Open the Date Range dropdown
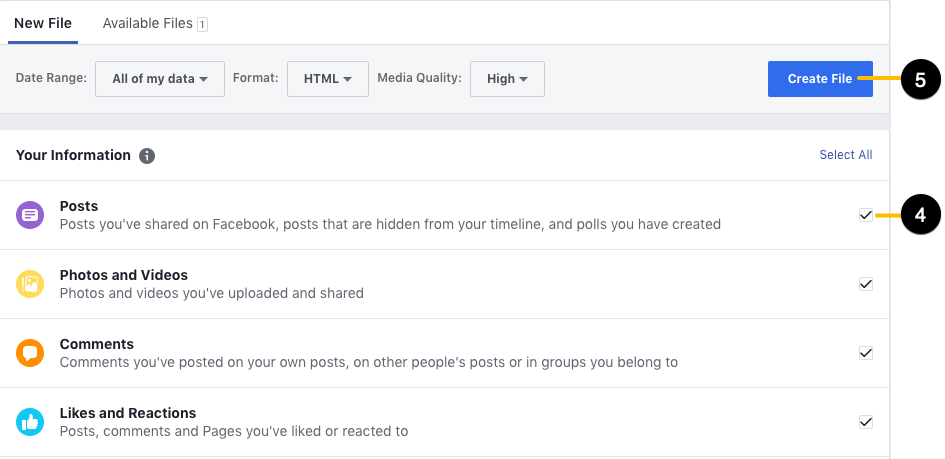945x459 pixels. 160,79
